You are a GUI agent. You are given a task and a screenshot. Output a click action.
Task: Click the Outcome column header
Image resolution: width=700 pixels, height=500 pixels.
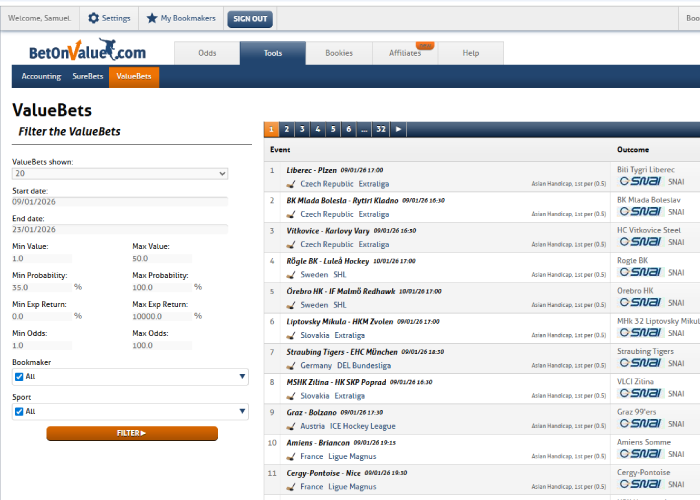(x=633, y=150)
